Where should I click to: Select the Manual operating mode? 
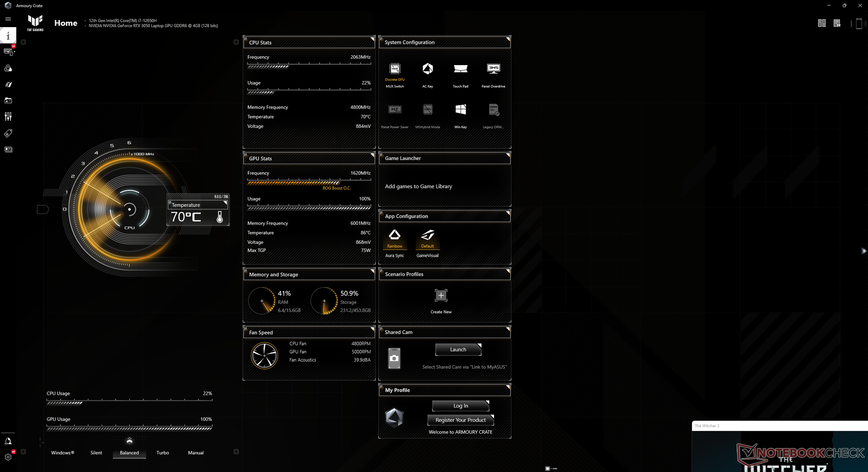(x=196, y=453)
